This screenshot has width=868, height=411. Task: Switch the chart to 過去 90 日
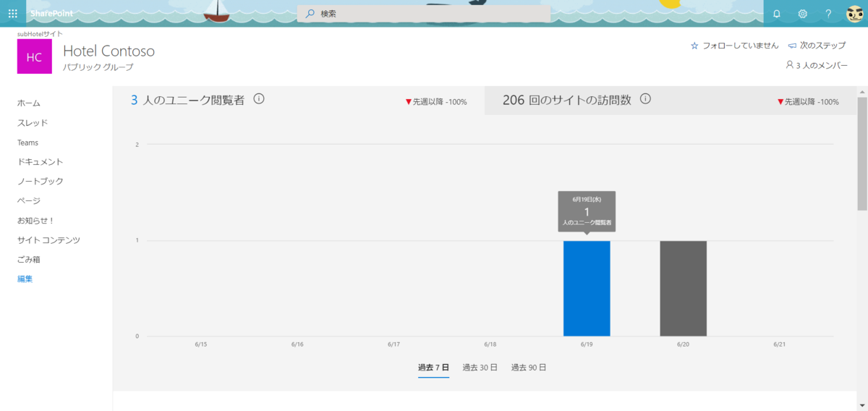[529, 368]
